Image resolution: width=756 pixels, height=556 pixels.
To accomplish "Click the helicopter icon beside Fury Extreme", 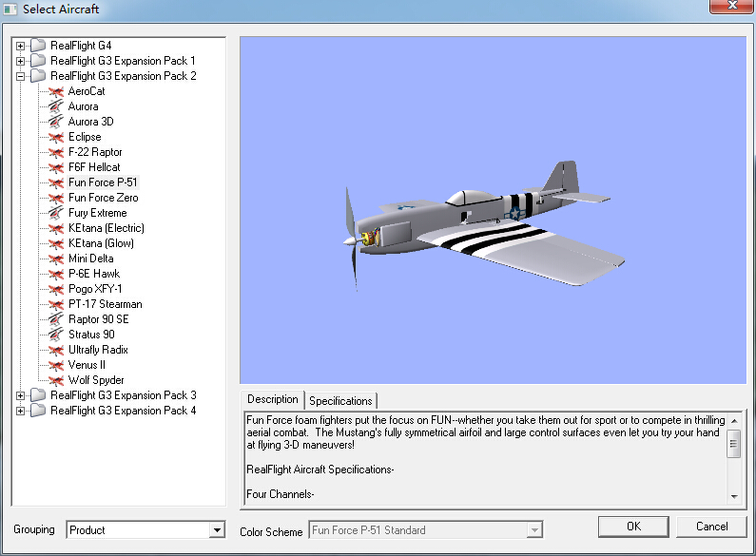I will click(56, 213).
